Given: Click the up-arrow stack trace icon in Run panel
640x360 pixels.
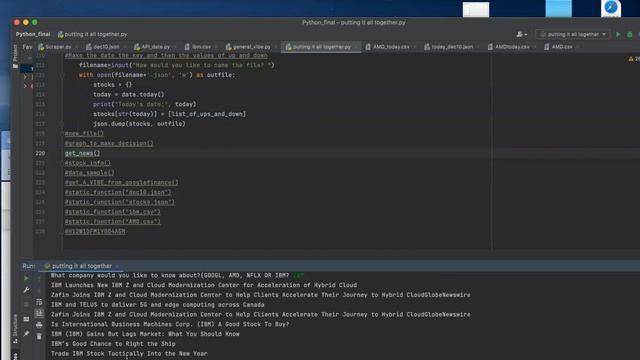Looking at the screenshot, I should [x=39, y=278].
